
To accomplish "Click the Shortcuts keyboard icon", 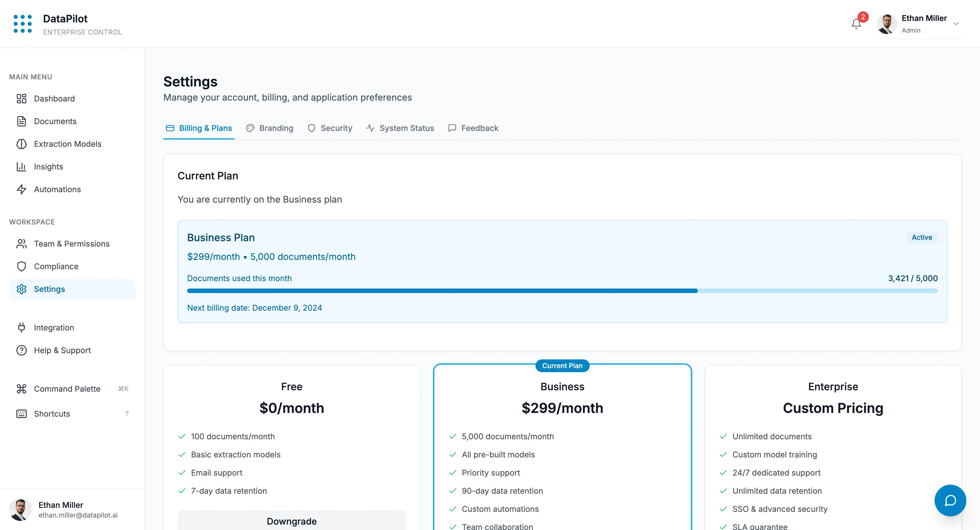I will click(21, 414).
